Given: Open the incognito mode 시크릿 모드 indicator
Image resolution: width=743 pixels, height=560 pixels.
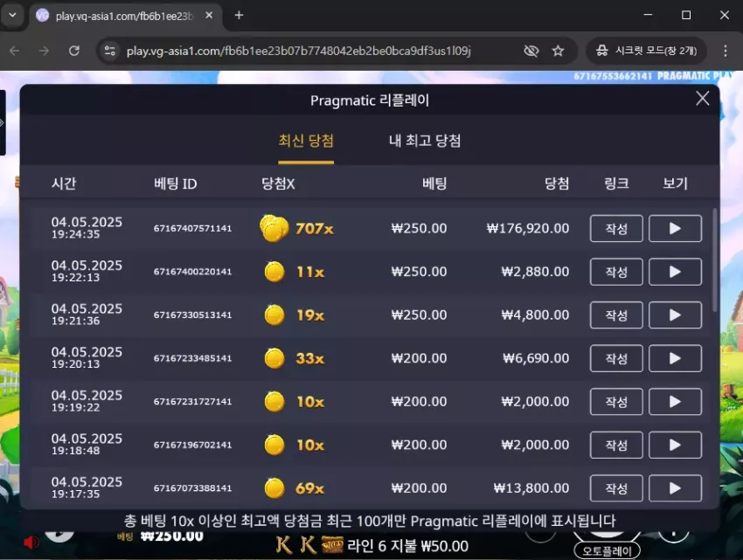Looking at the screenshot, I should click(646, 51).
